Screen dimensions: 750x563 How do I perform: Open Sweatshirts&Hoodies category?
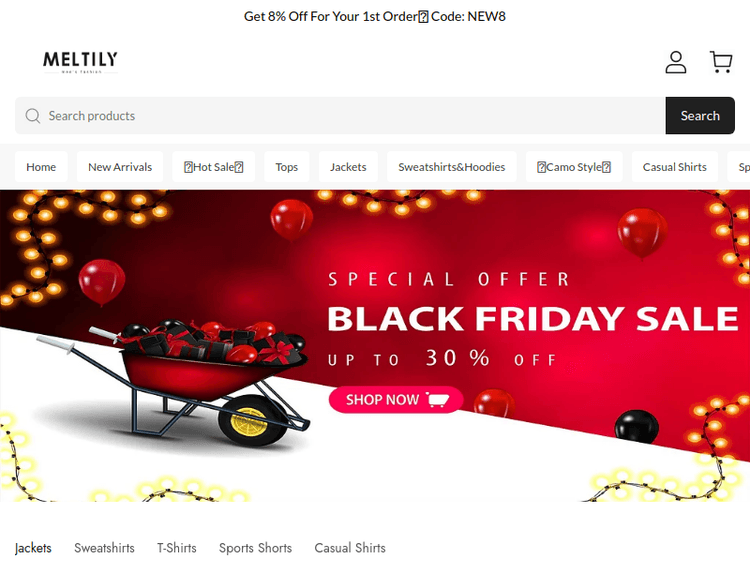[x=452, y=167]
